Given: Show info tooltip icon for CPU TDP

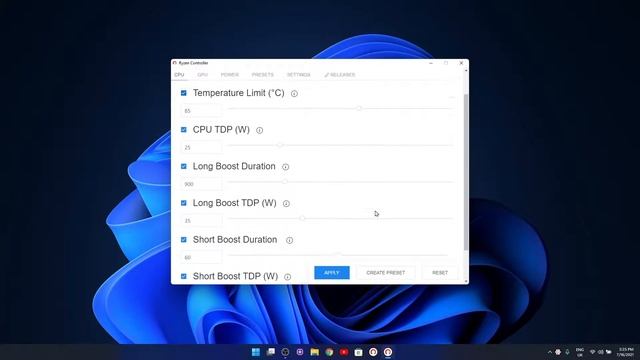Looking at the screenshot, I should pyautogui.click(x=260, y=131).
